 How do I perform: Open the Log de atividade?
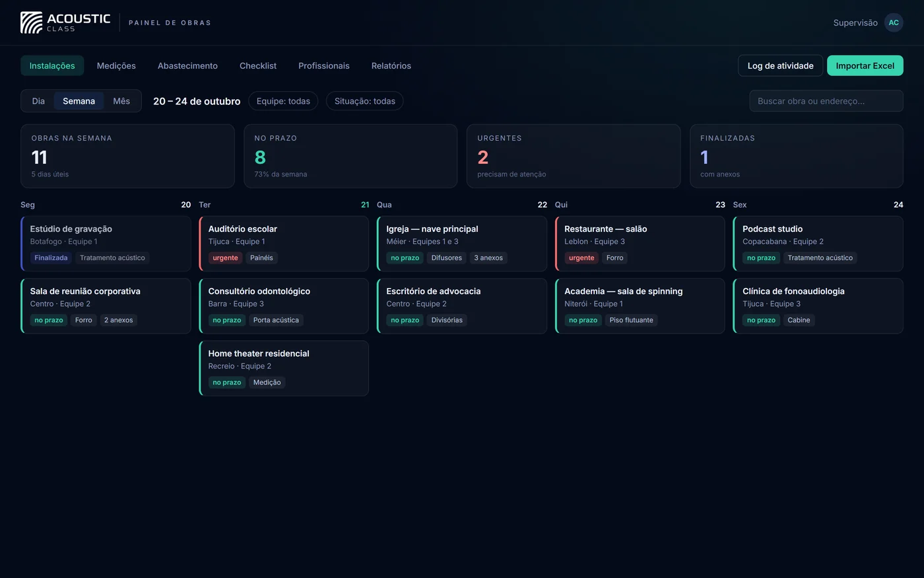point(780,65)
